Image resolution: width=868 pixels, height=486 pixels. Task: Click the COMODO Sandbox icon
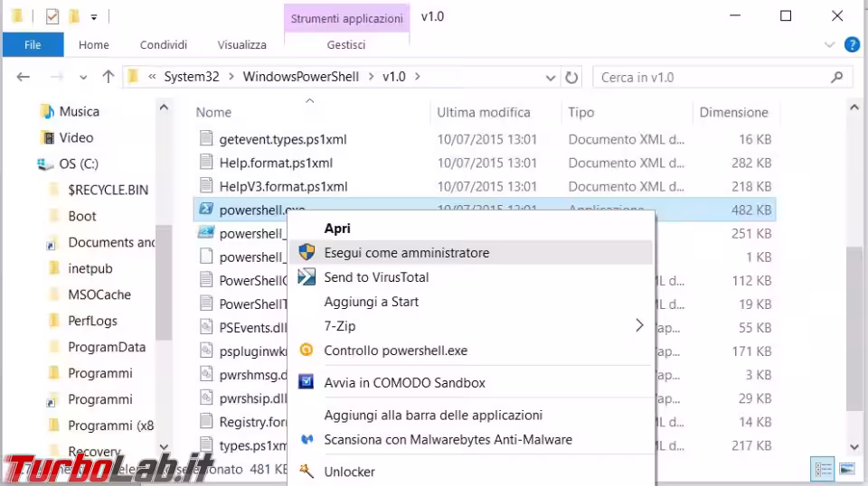point(307,381)
